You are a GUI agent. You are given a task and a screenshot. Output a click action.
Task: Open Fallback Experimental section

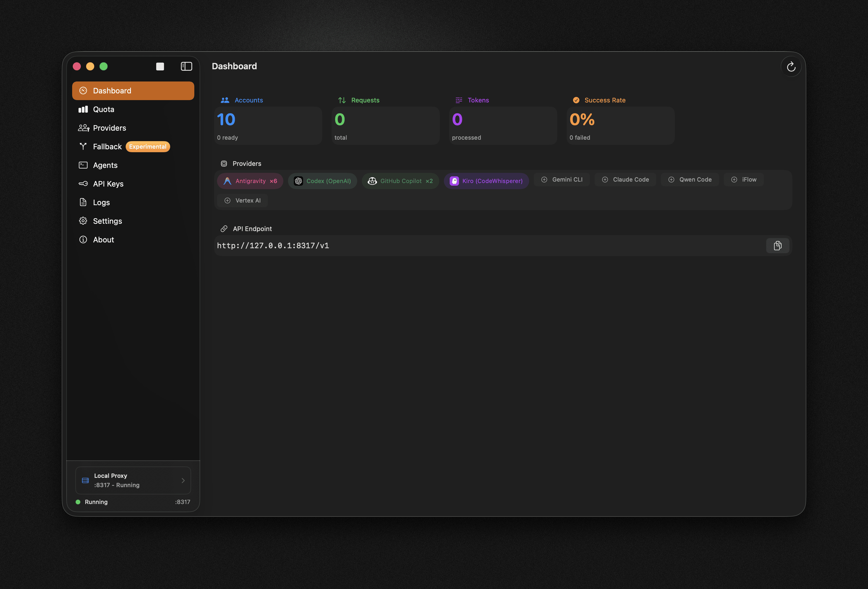pyautogui.click(x=108, y=146)
